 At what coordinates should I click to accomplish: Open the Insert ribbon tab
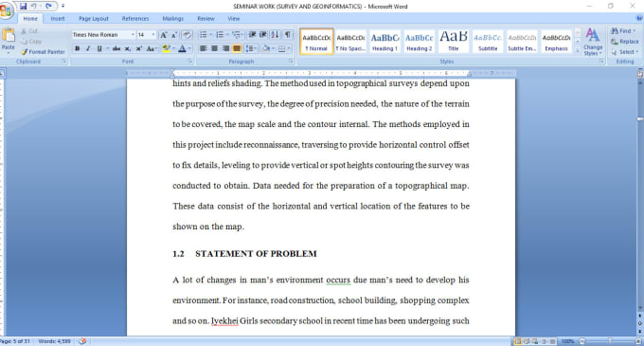(58, 19)
